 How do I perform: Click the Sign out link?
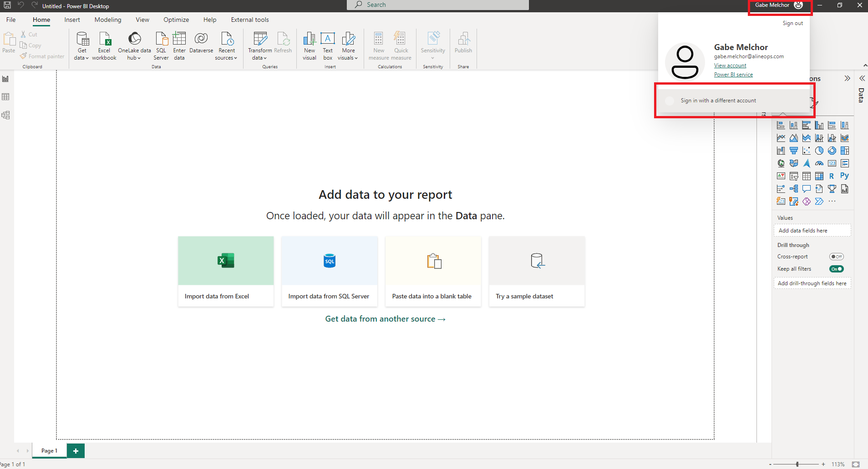[x=792, y=23]
